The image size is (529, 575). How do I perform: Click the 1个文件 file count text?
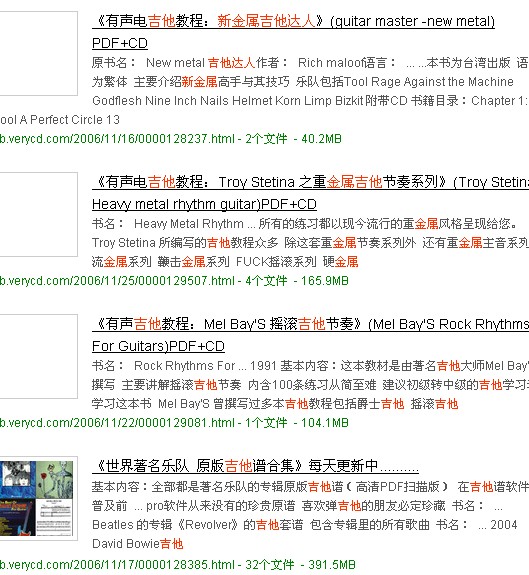coord(267,423)
